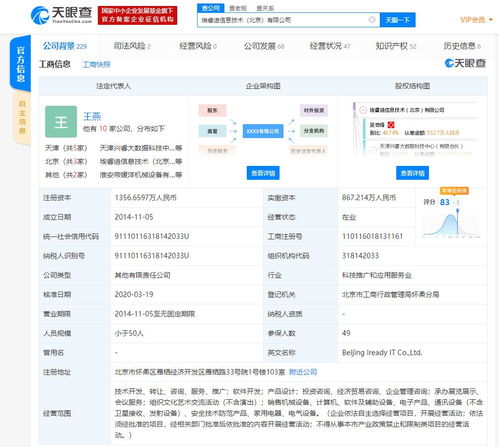Click the 天眼一下 search button
499x447 pixels.
(x=397, y=20)
